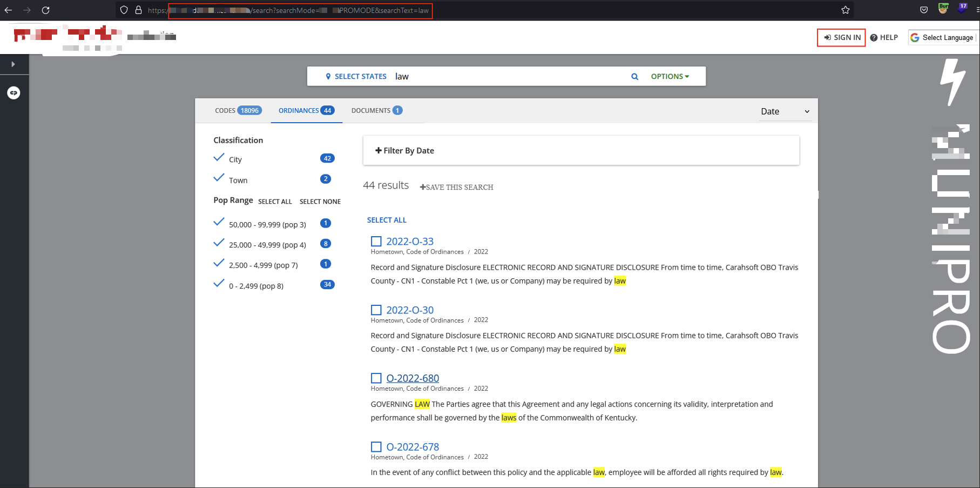Open the Pocket save icon in toolbar
The image size is (980, 488).
924,10
